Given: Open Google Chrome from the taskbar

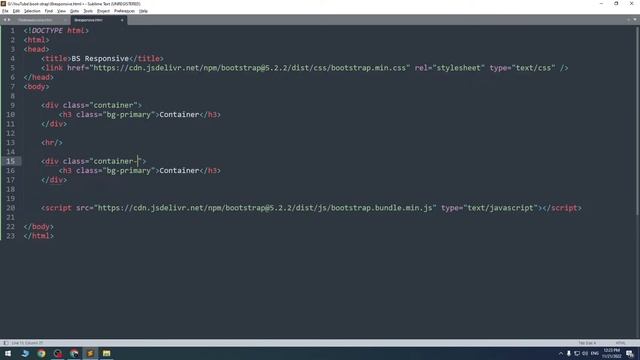Looking at the screenshot, I should (41, 353).
